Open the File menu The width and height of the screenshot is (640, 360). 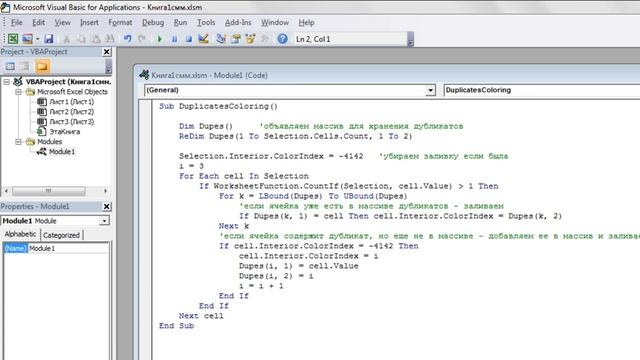click(16, 22)
